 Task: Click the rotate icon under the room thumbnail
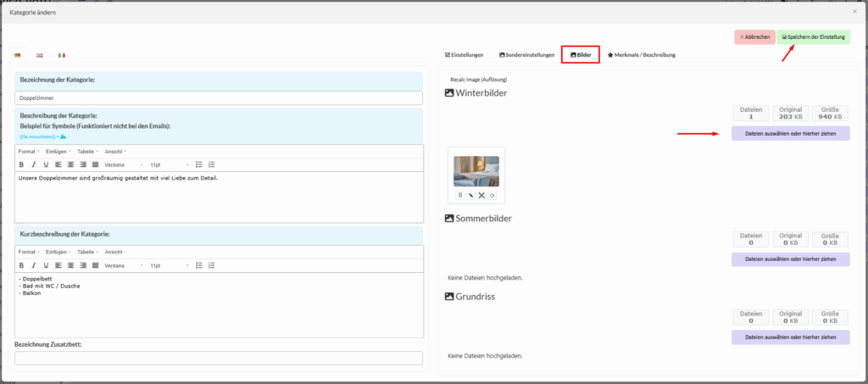(492, 196)
